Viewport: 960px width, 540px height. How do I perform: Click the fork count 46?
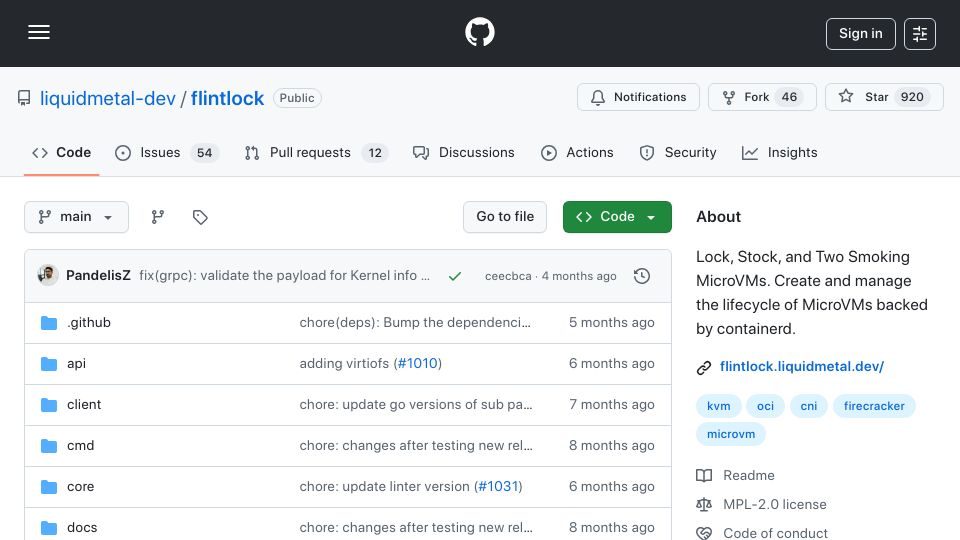click(x=789, y=97)
